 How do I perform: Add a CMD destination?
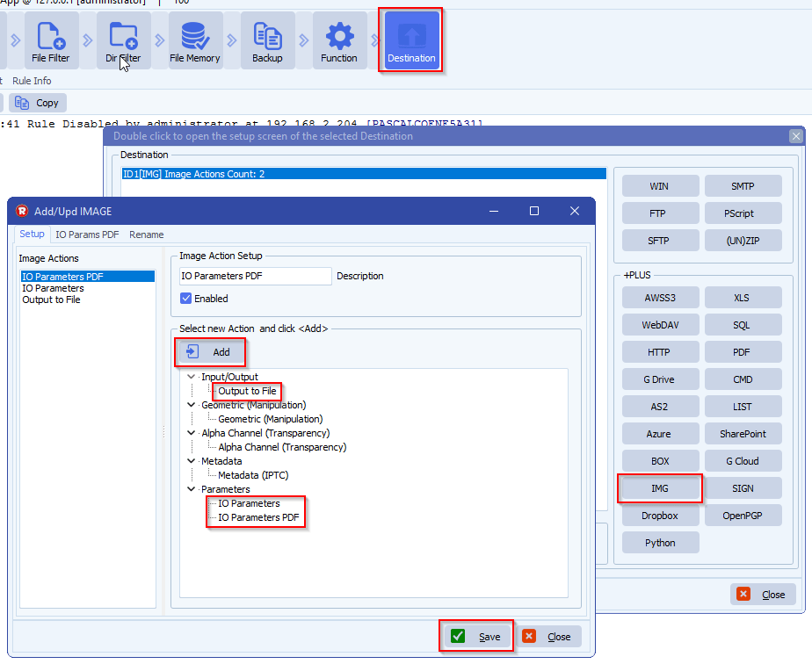click(743, 379)
